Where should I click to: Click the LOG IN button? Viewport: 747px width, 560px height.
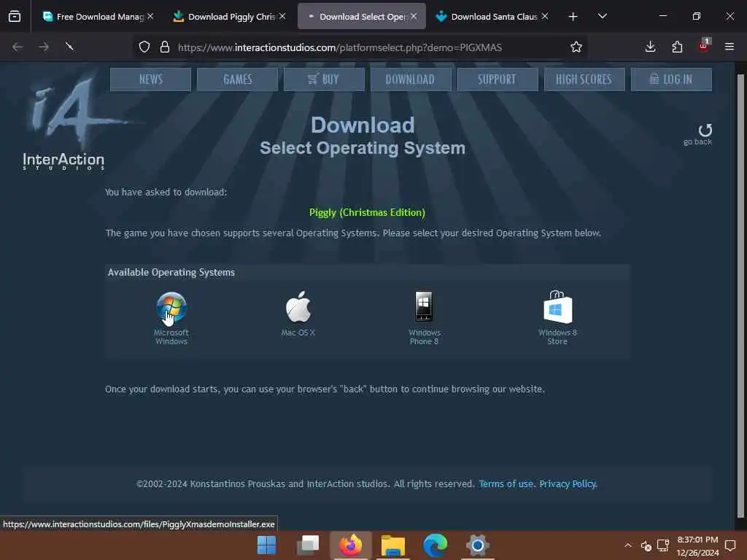pos(671,79)
